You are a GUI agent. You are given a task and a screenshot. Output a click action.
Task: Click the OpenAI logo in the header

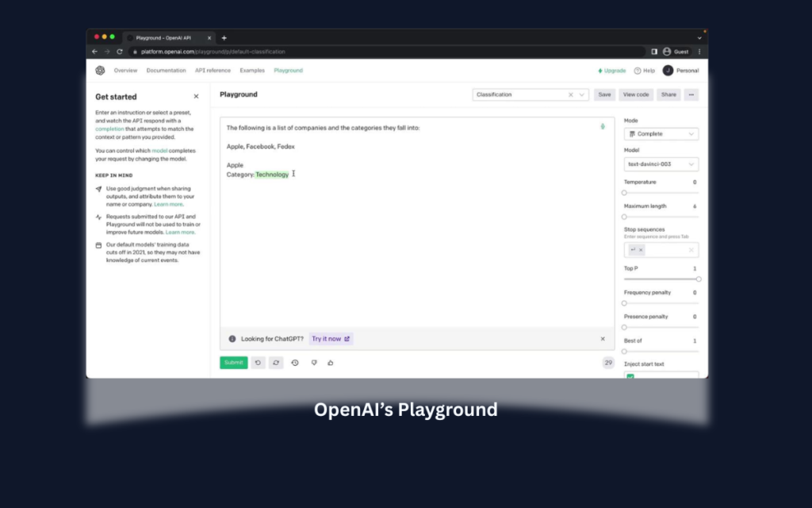[100, 70]
